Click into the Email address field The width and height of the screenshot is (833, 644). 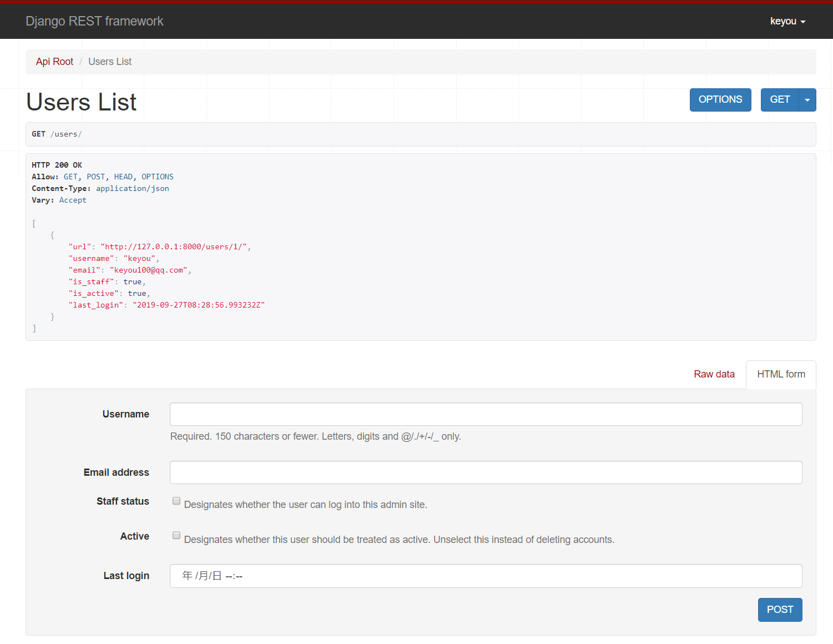[x=486, y=472]
